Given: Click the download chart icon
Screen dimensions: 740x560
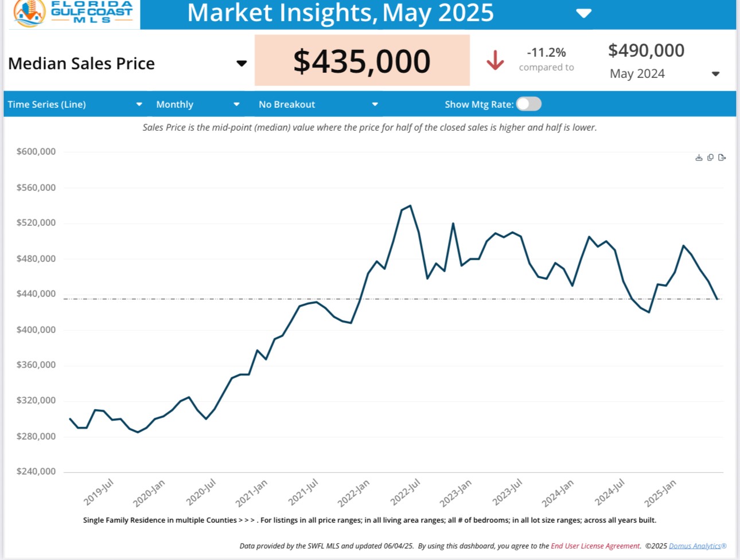Looking at the screenshot, I should [699, 158].
